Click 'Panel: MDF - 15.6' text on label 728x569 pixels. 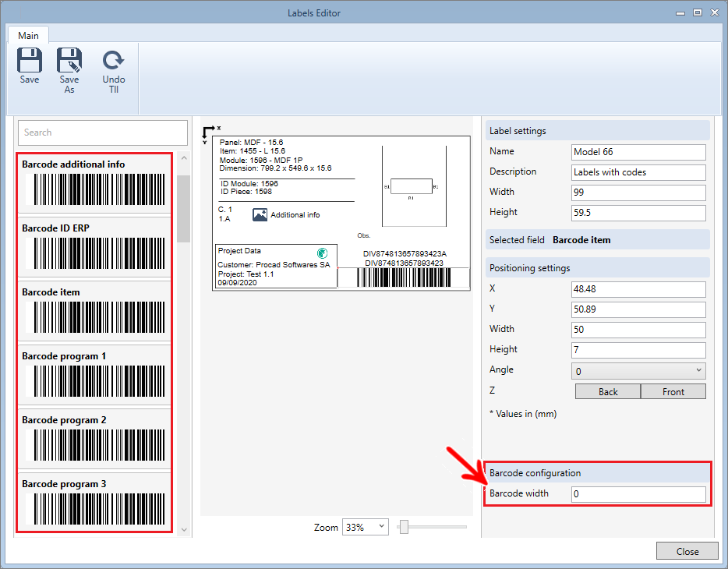point(251,143)
